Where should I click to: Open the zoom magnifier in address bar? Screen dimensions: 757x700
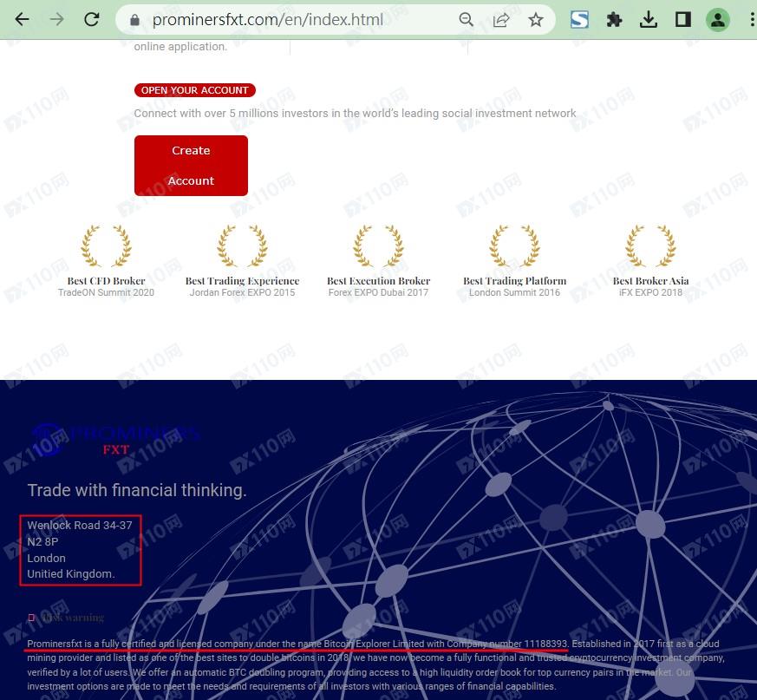pos(467,20)
